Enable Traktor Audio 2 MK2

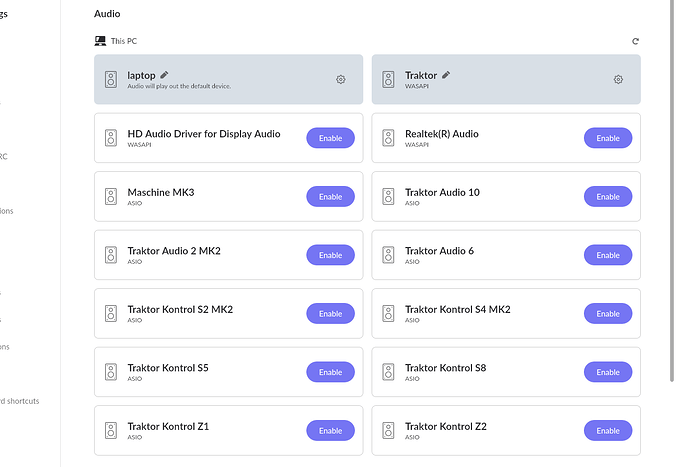pos(330,255)
